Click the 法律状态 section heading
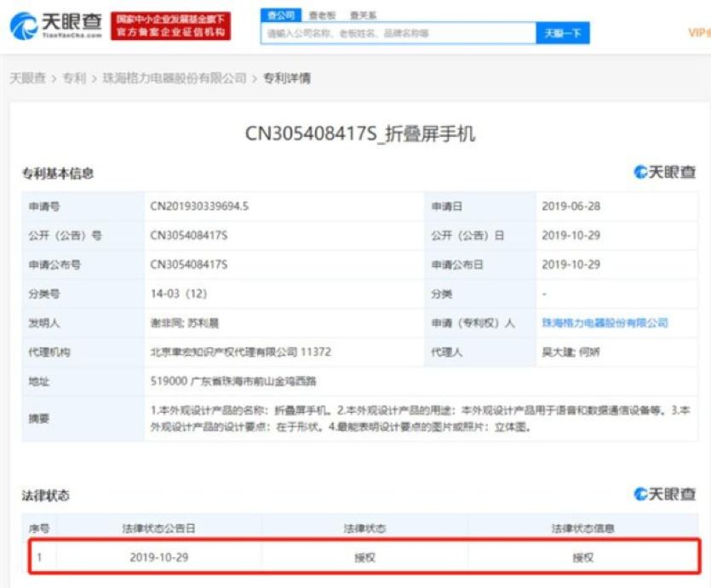 point(46,495)
